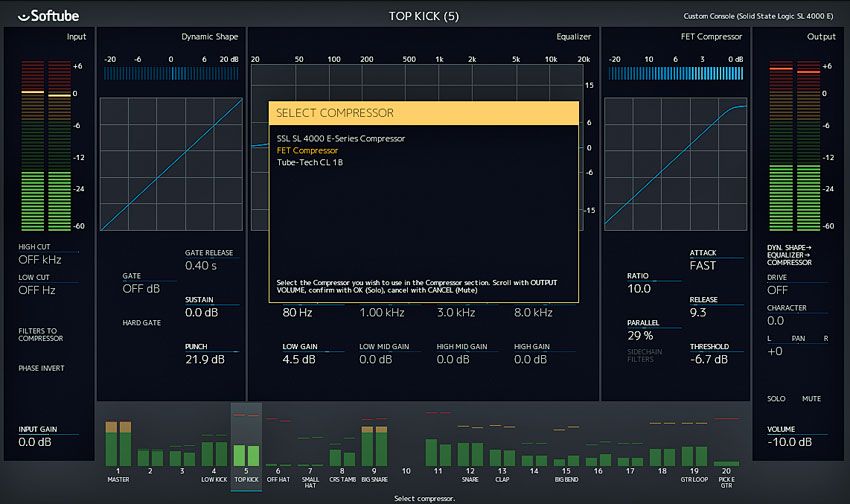
Task: Click ATTACK FAST value
Action: pos(703,266)
